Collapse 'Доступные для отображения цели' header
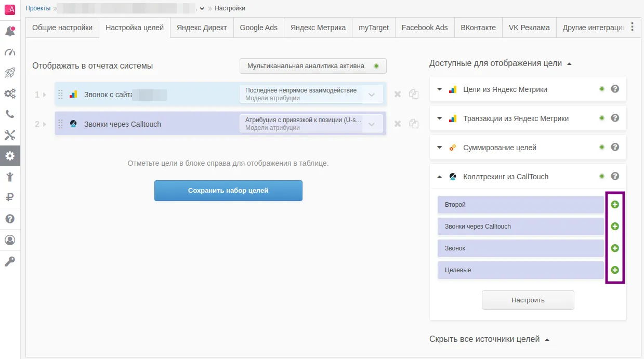Image resolution: width=644 pixels, height=359 pixels. tap(569, 64)
